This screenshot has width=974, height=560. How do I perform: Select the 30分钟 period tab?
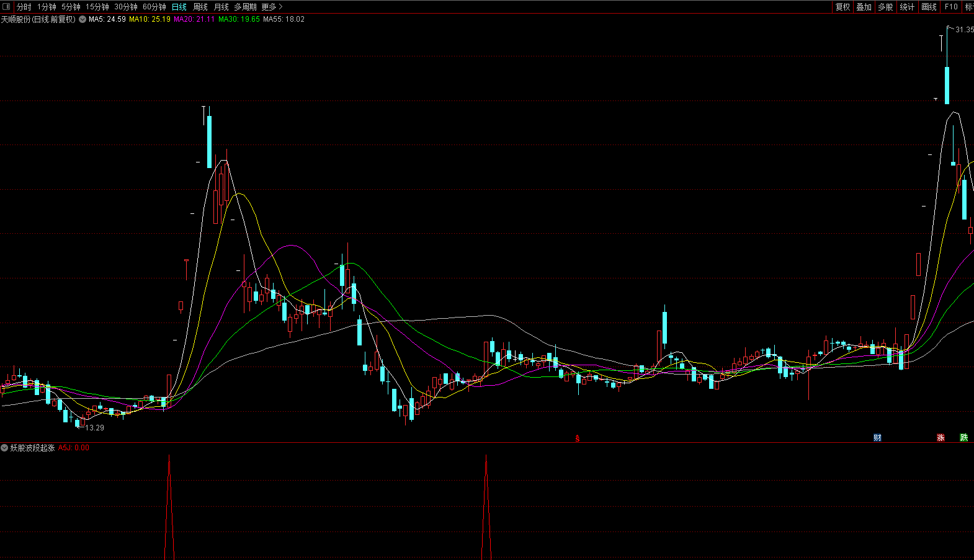(x=126, y=7)
